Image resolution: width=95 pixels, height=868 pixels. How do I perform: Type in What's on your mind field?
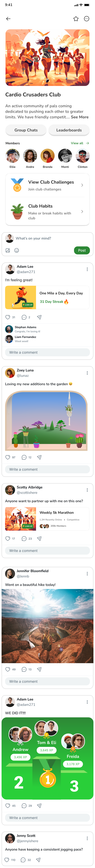click(x=47, y=238)
